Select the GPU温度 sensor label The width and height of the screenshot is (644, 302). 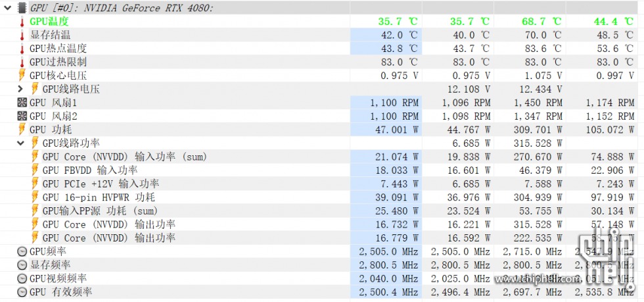[49, 22]
